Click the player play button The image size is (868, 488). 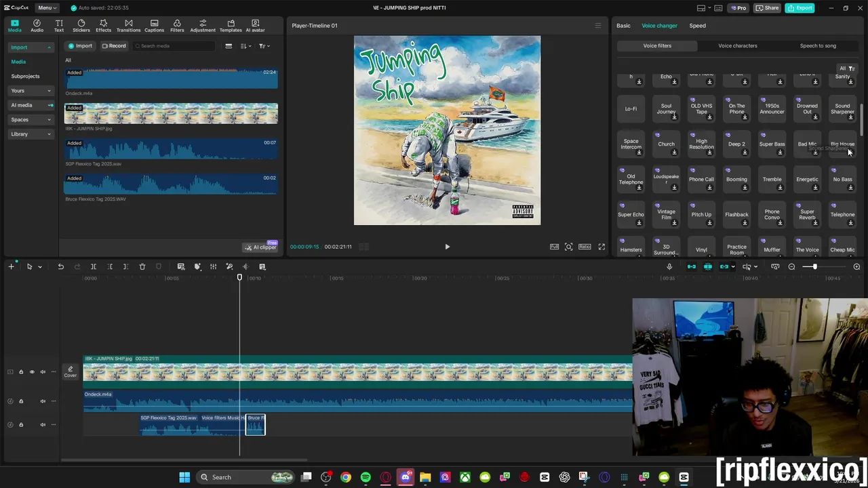447,247
